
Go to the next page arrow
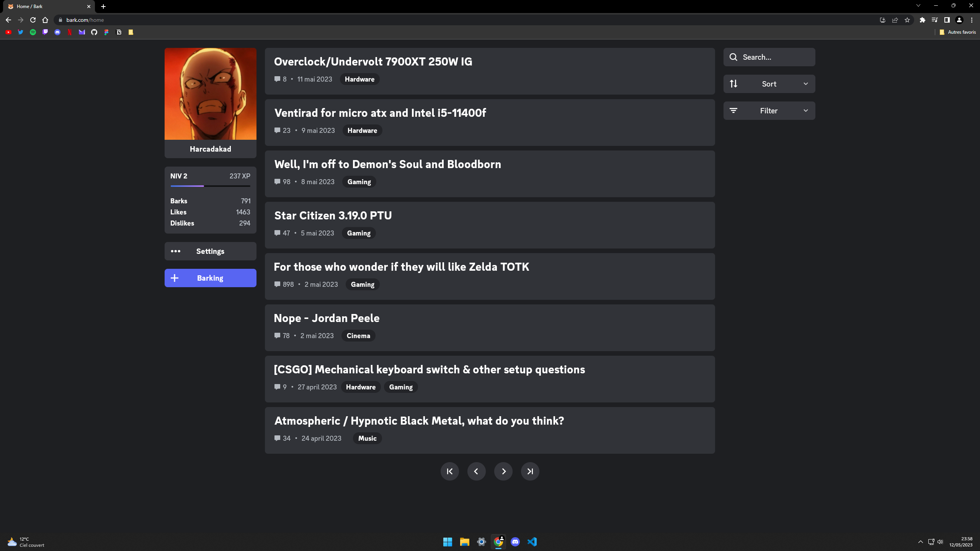tap(503, 471)
